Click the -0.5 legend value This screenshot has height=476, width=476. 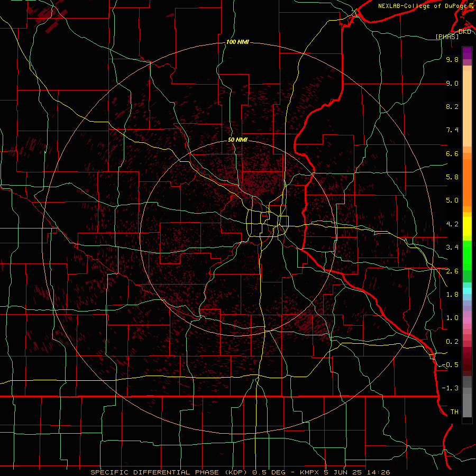pos(450,365)
